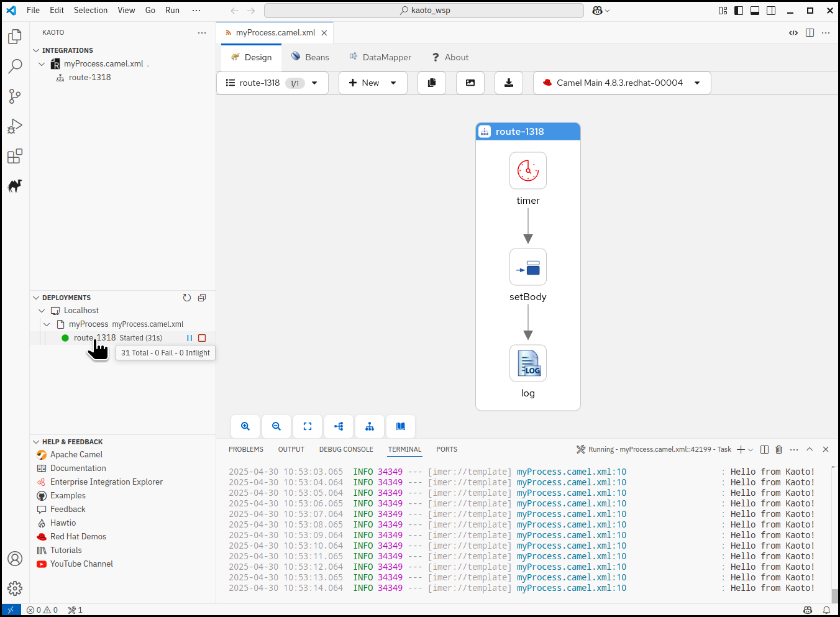Open the route-1318 selector dropdown
The width and height of the screenshot is (840, 617).
pos(314,83)
